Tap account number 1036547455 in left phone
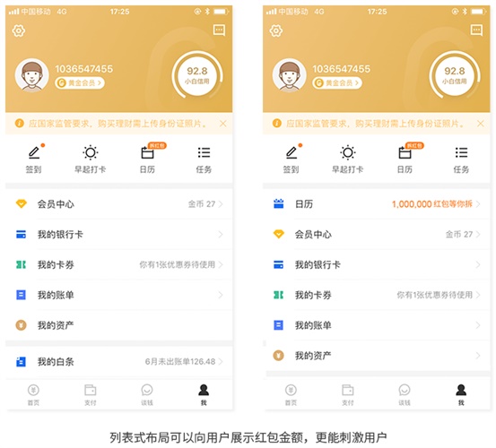Screen dimensions: 496x448 pyautogui.click(x=84, y=69)
